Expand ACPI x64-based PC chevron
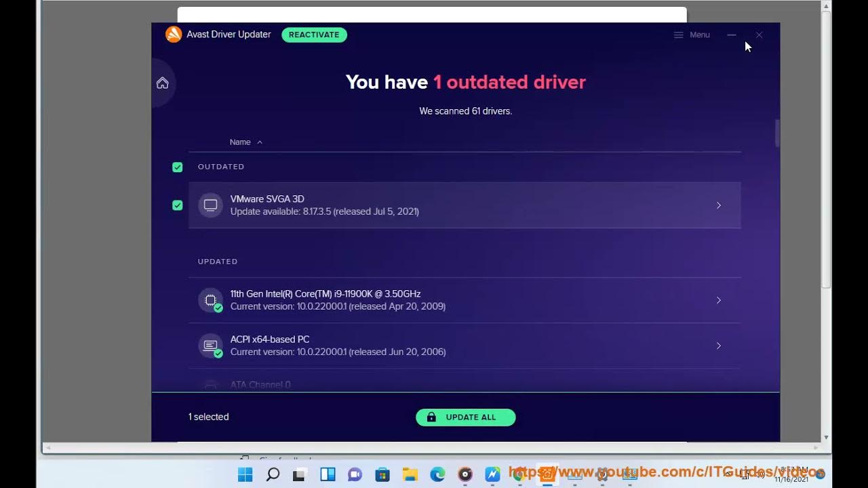 pyautogui.click(x=719, y=346)
